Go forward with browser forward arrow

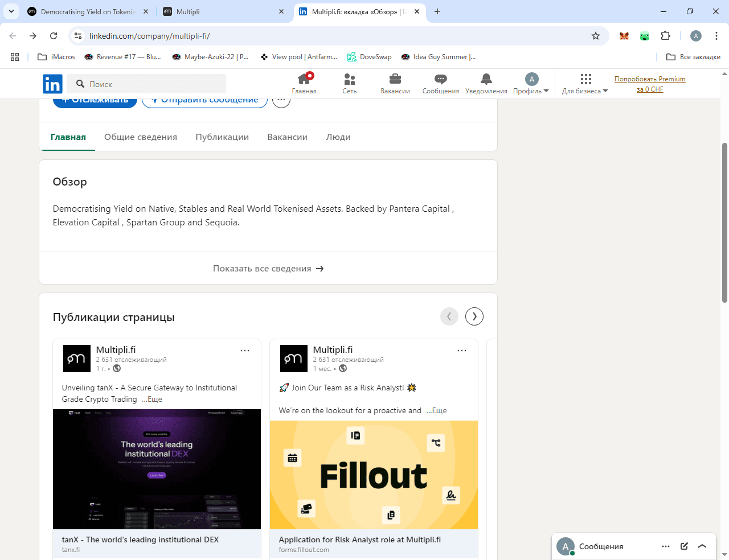(x=33, y=36)
